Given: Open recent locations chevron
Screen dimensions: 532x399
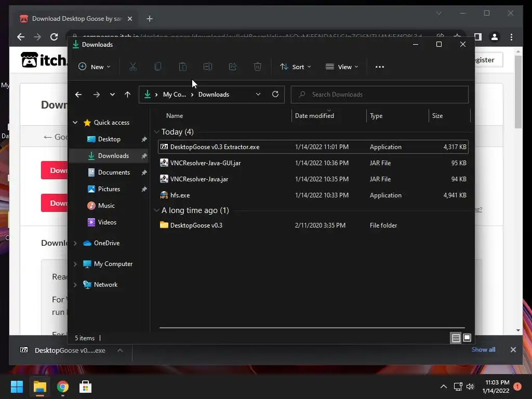Looking at the screenshot, I should pyautogui.click(x=112, y=95).
